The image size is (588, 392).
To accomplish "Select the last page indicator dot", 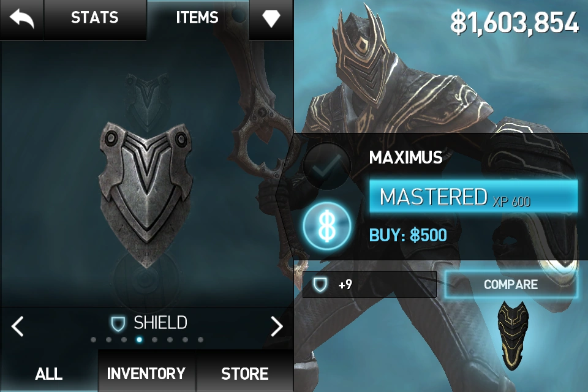I will pos(201,340).
